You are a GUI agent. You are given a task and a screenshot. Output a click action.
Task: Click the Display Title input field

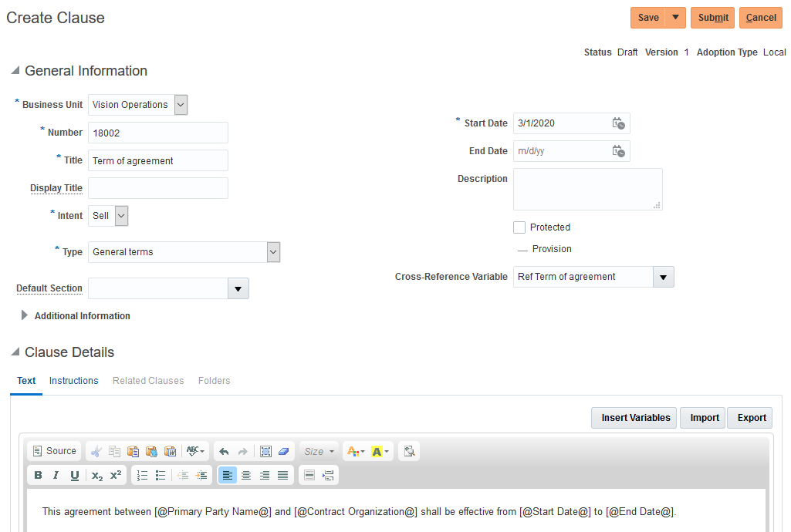point(158,188)
